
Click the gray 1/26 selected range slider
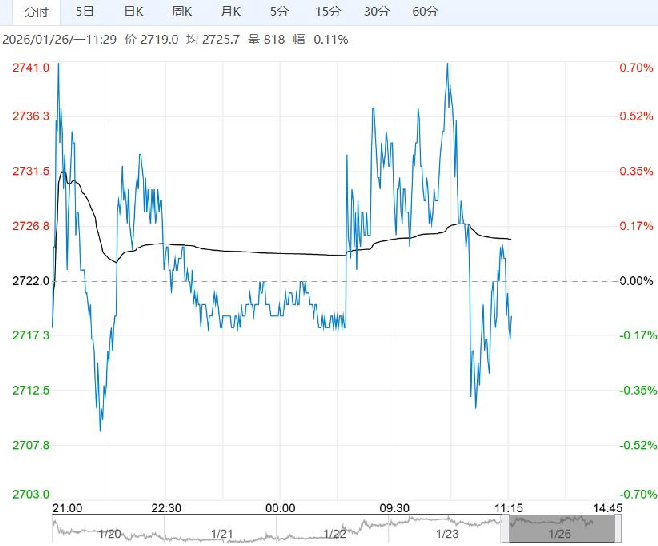point(559,526)
